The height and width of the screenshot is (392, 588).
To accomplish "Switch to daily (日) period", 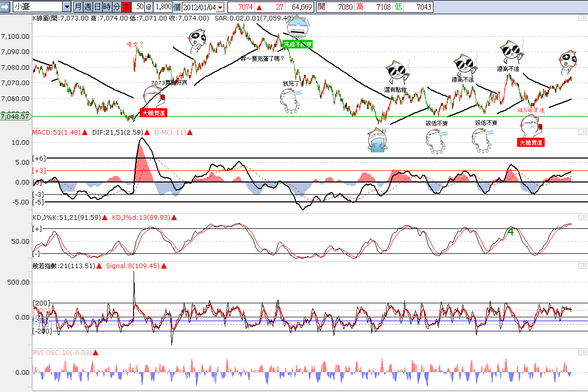I will point(97,7).
